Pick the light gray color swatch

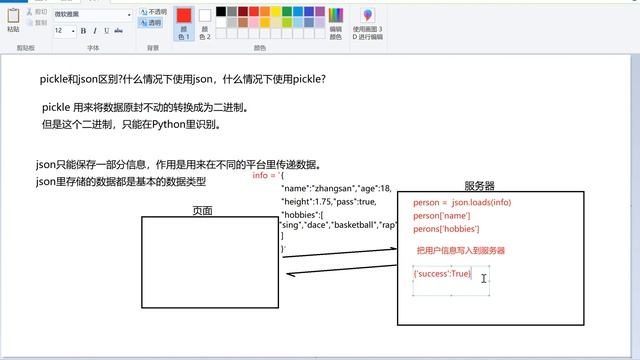(x=232, y=22)
